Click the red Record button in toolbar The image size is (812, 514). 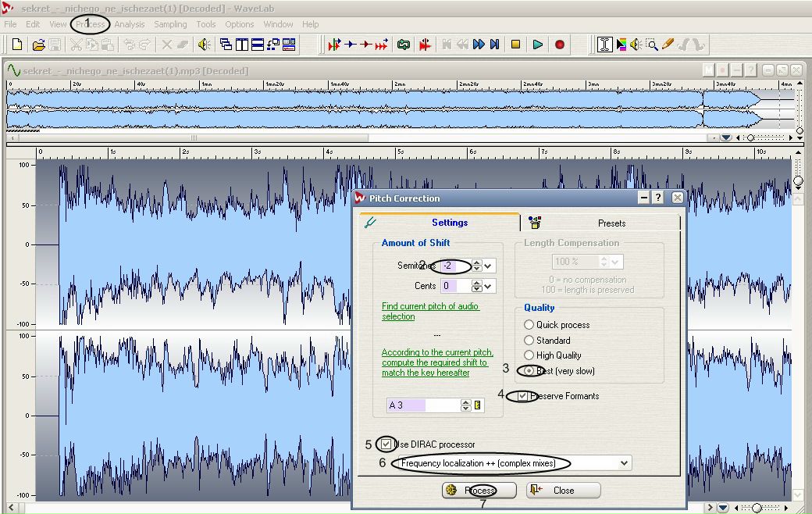559,45
